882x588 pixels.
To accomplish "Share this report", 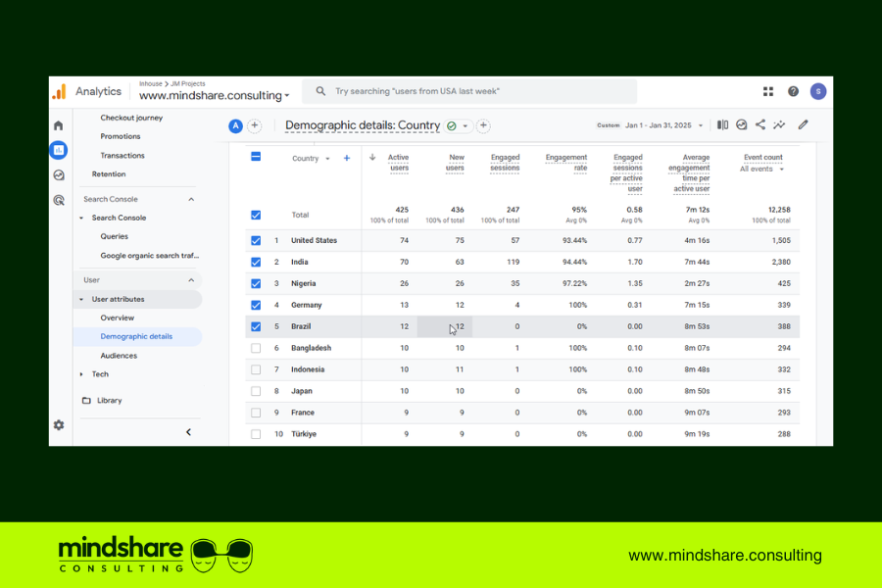I will tap(760, 124).
